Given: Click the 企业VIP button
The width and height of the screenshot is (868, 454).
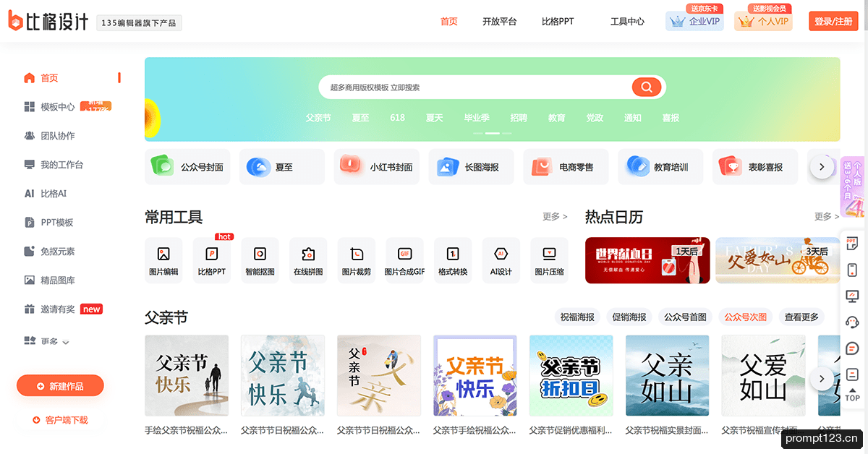Looking at the screenshot, I should (695, 22).
